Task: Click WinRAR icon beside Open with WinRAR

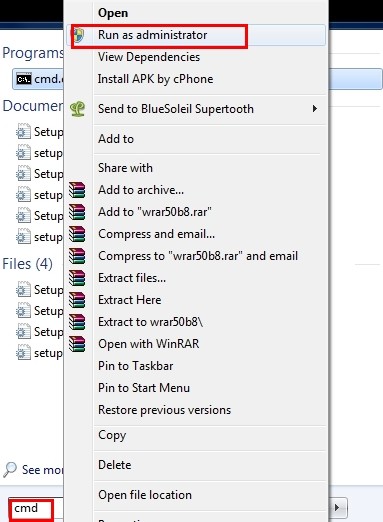Action: 77,344
